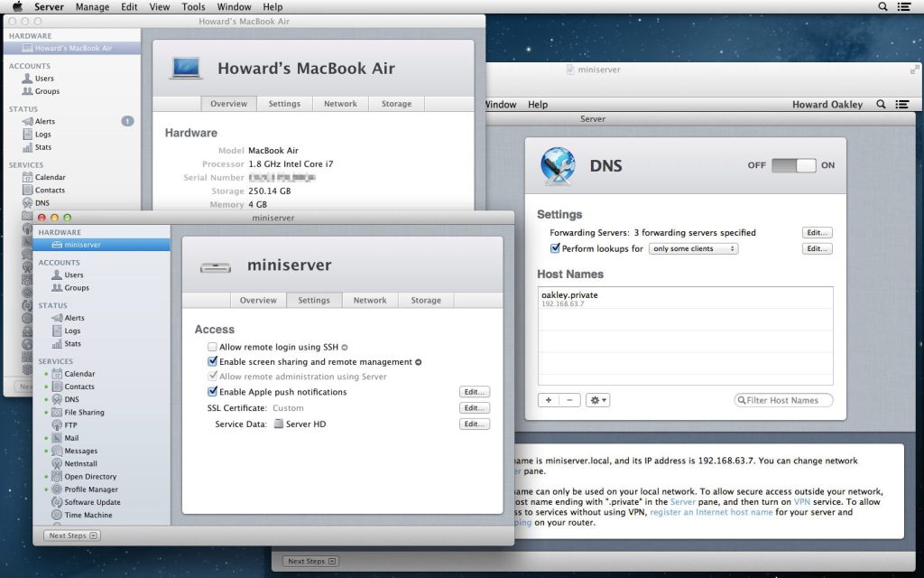Open the Apple menu

click(x=17, y=6)
